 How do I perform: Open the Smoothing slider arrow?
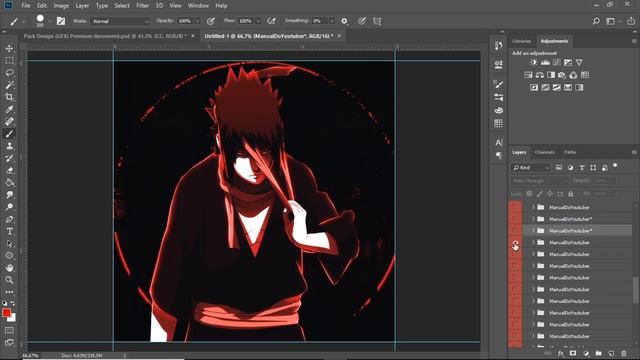point(331,21)
